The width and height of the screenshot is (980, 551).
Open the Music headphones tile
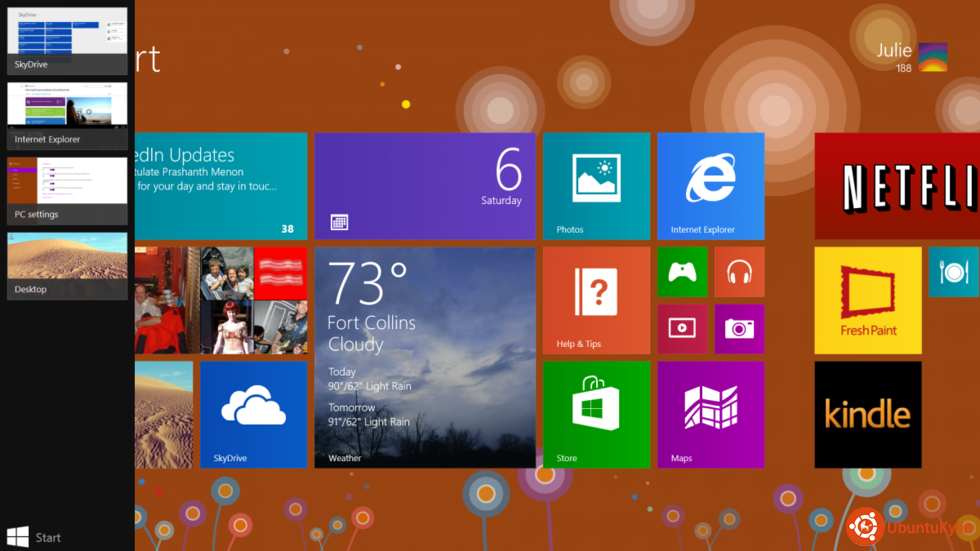click(739, 272)
